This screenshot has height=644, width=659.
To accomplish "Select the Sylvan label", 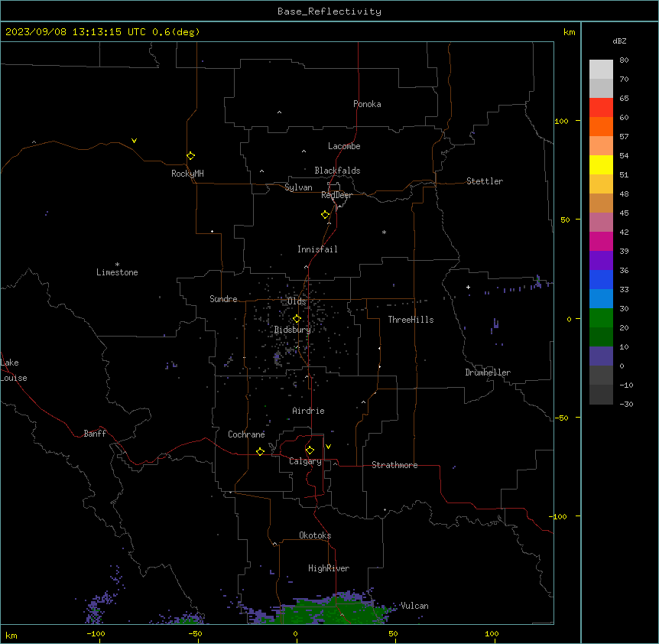I will (x=298, y=187).
